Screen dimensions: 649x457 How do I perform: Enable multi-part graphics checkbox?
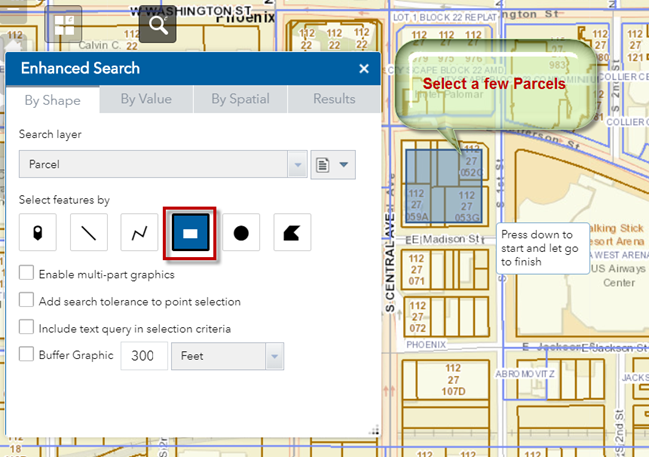26,273
